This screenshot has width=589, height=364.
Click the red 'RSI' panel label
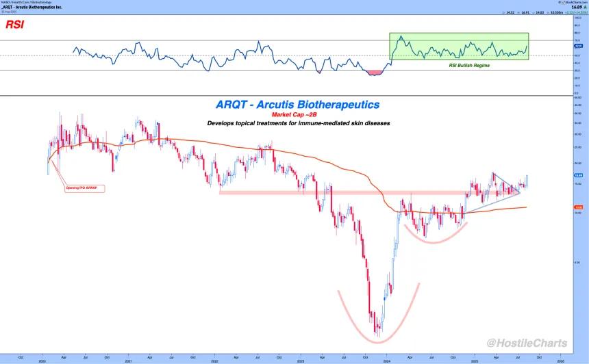click(x=14, y=25)
